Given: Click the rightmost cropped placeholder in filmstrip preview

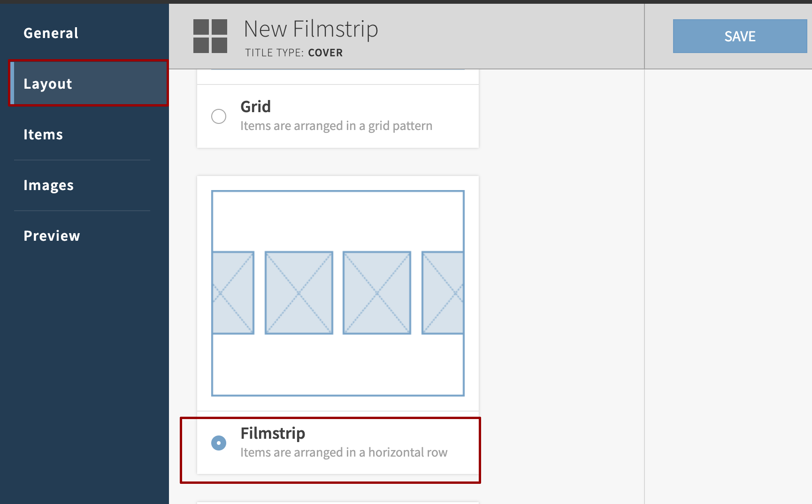Looking at the screenshot, I should (443, 293).
